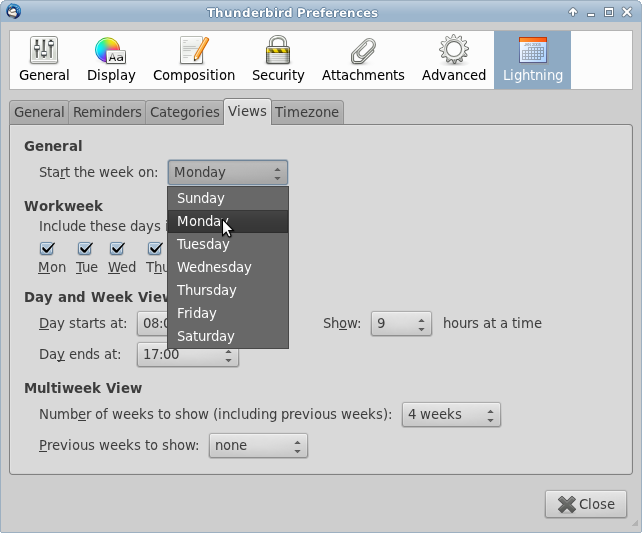Click the Start the week on label

98,172
